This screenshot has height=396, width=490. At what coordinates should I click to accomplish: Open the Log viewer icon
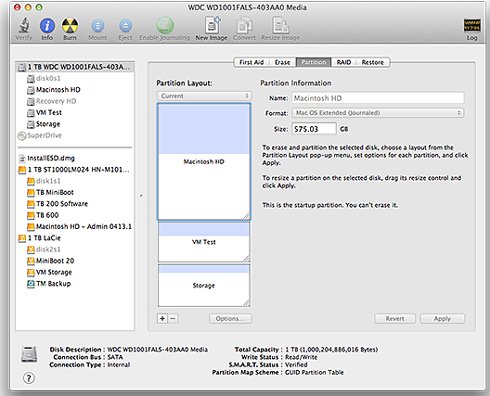[x=472, y=25]
